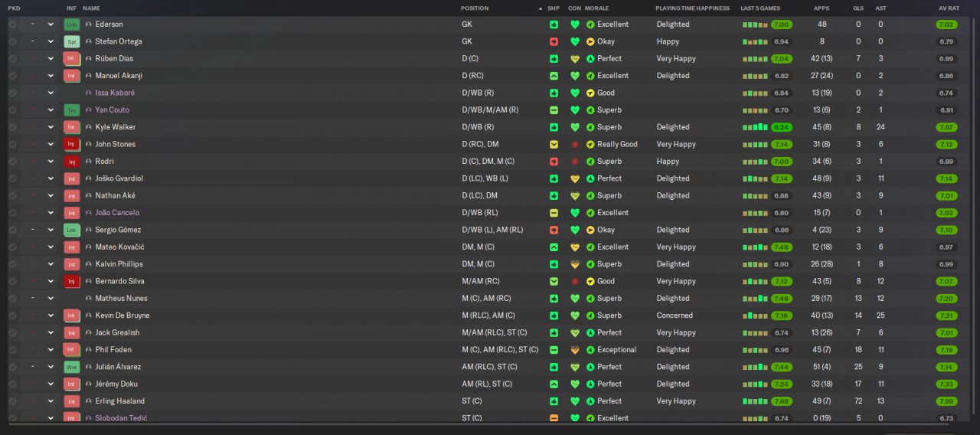The image size is (980, 435).
Task: Toggle the picked checkbox for Ederson
Action: (x=12, y=25)
